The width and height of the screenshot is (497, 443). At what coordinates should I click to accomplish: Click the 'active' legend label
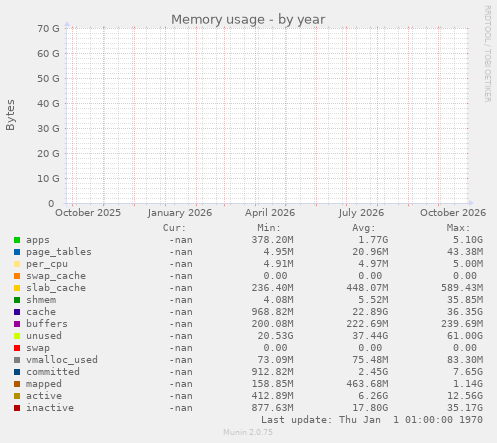(44, 396)
